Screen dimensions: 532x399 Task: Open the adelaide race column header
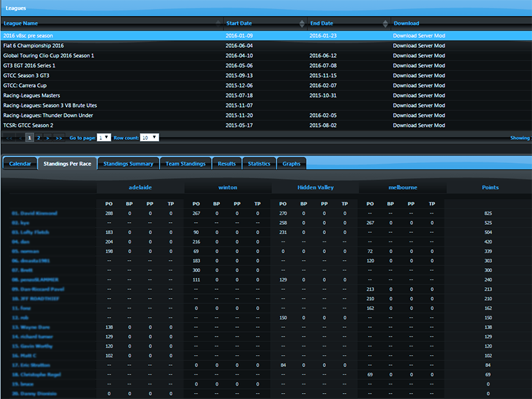coord(140,188)
